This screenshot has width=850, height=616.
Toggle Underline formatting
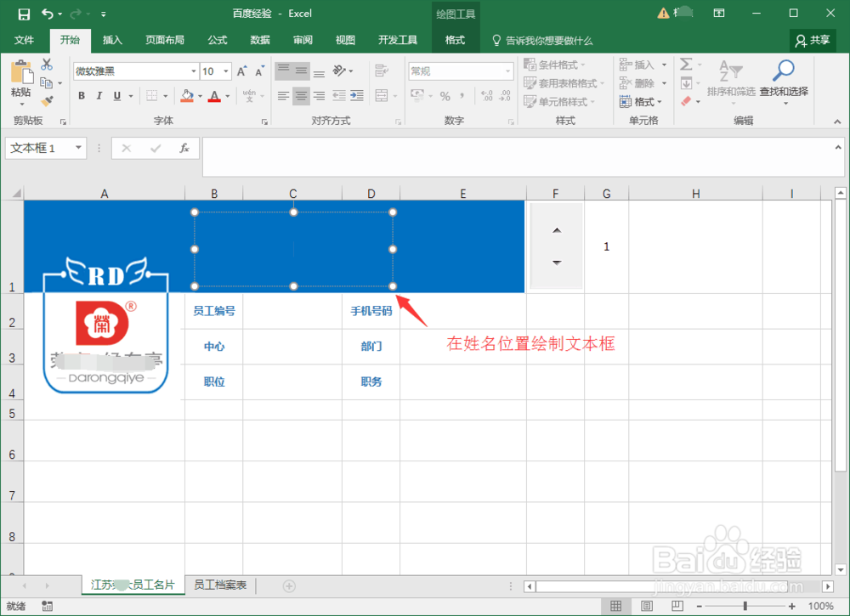(117, 96)
